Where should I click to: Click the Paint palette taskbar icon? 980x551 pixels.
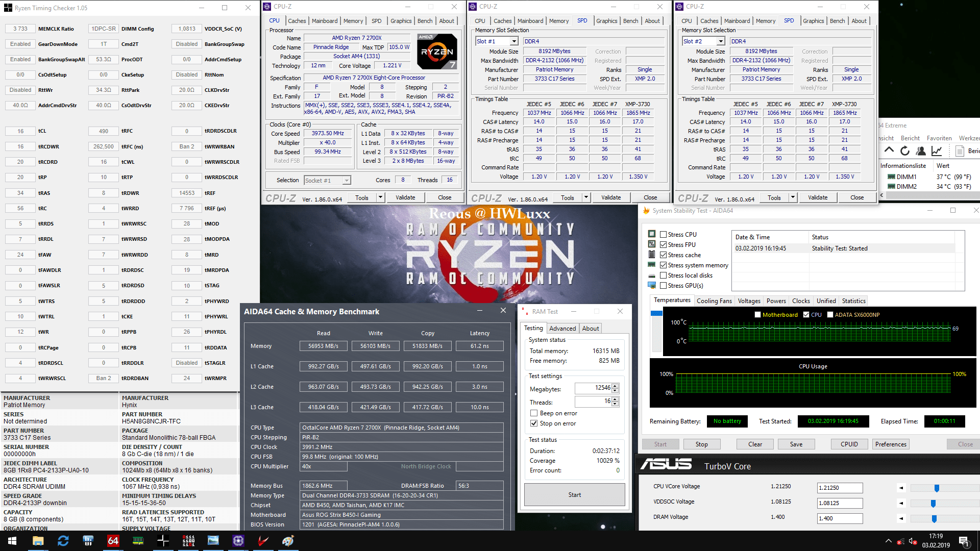click(x=288, y=541)
